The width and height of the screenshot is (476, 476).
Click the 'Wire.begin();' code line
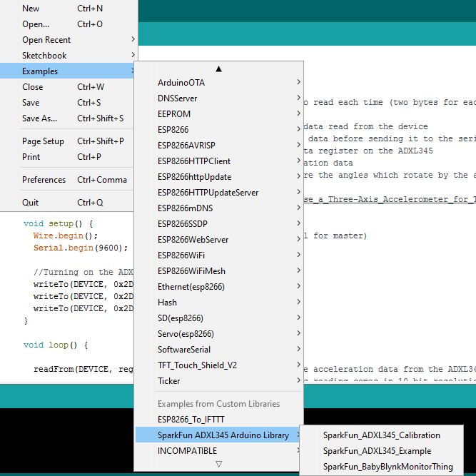click(66, 236)
